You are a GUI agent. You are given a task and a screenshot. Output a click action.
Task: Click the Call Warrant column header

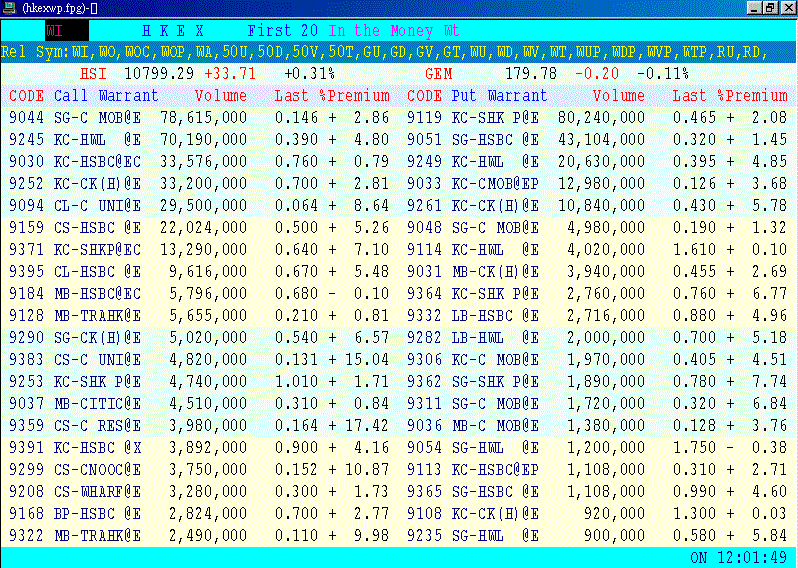click(x=106, y=96)
